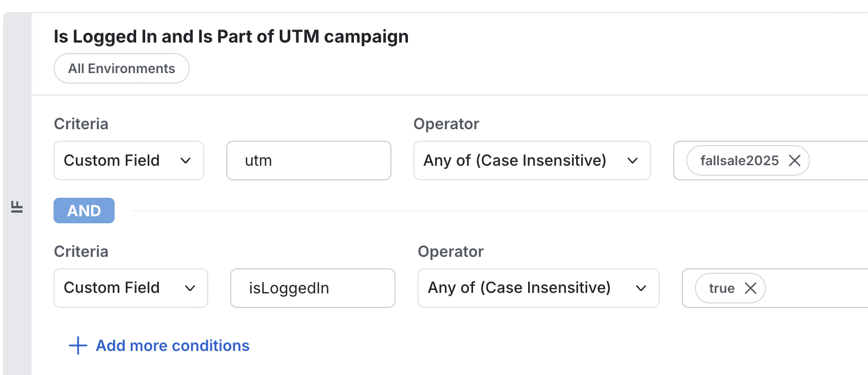The image size is (868, 375).
Task: Click the fallsale2025 tag text
Action: tap(739, 161)
